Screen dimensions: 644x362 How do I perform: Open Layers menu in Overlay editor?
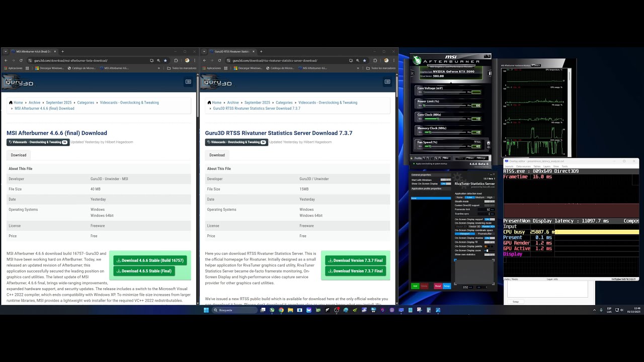(x=547, y=166)
